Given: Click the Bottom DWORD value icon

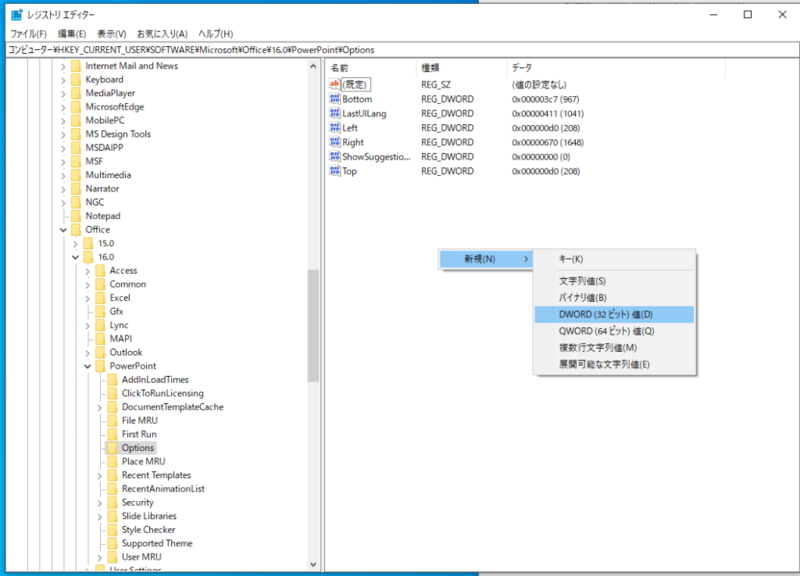Looking at the screenshot, I should point(335,99).
